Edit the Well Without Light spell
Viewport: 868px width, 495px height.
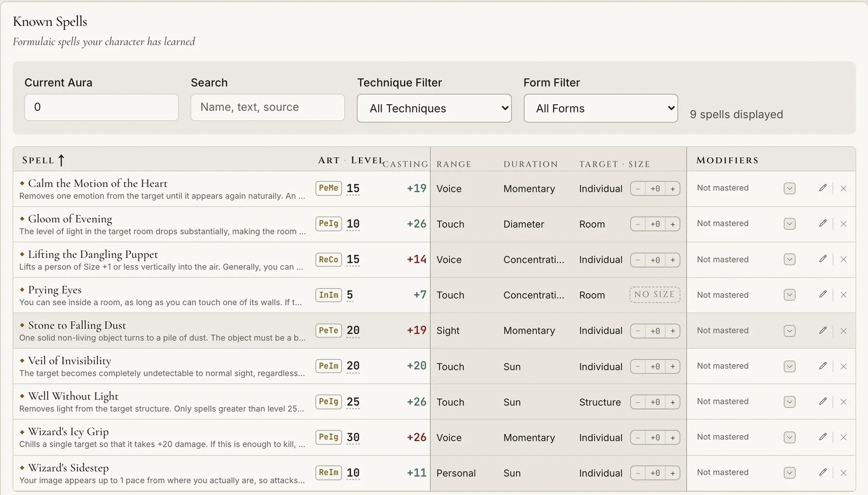[823, 401]
